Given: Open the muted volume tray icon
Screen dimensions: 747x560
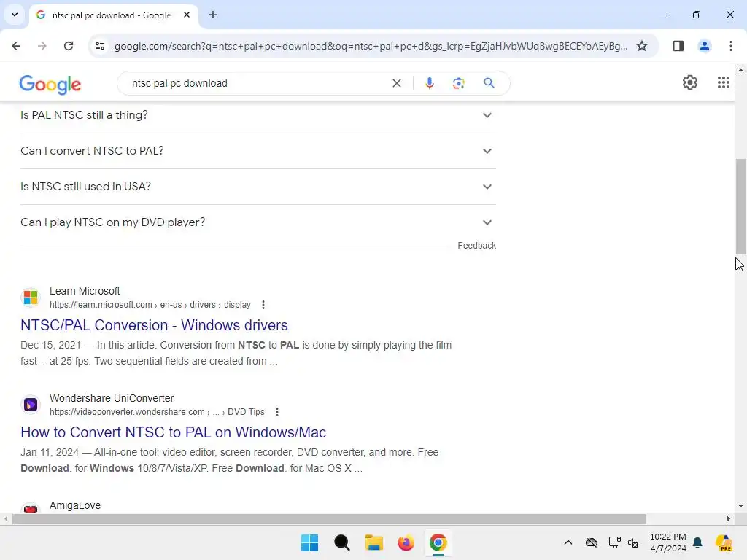Looking at the screenshot, I should [x=634, y=542].
